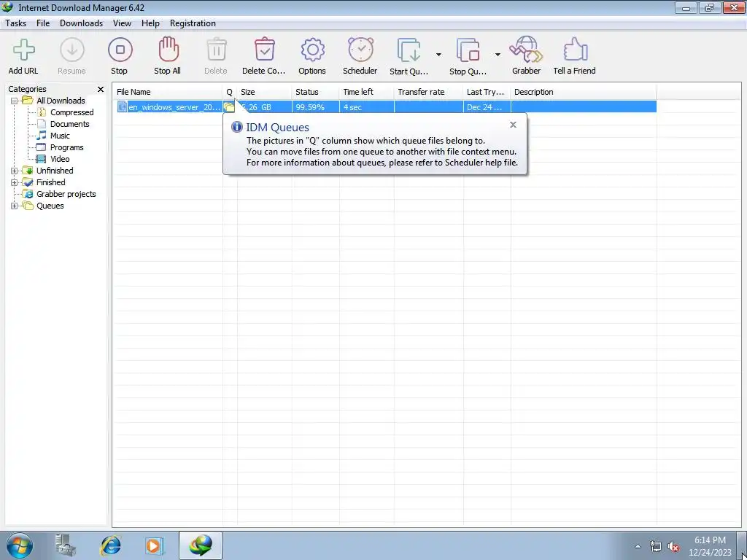Image resolution: width=747 pixels, height=560 pixels.
Task: Collapse the All Downloads tree node
Action: click(x=15, y=101)
